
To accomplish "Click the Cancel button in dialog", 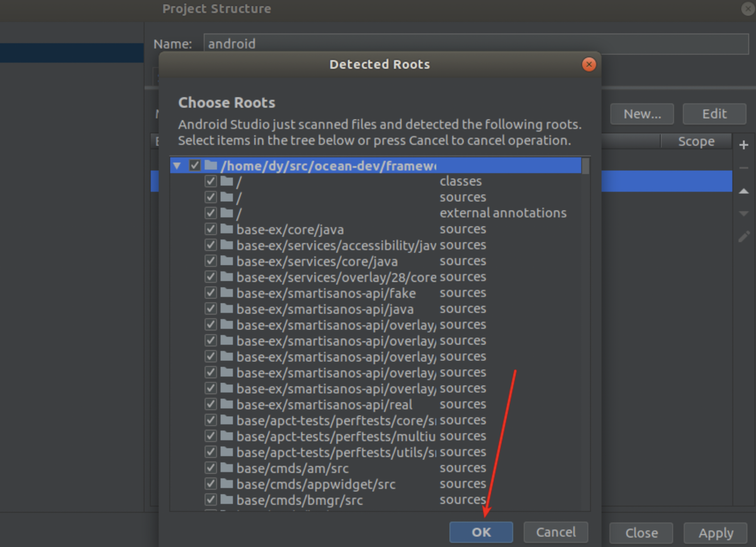I will pyautogui.click(x=555, y=532).
